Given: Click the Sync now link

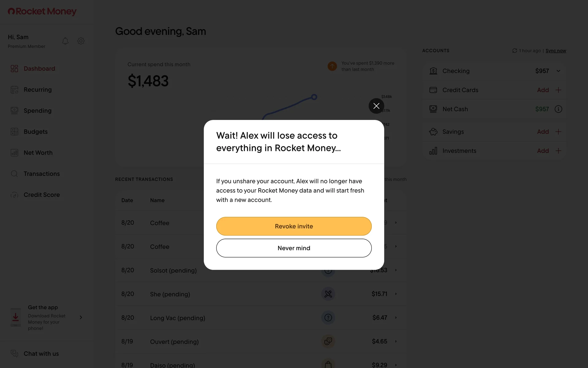Looking at the screenshot, I should click(x=556, y=51).
